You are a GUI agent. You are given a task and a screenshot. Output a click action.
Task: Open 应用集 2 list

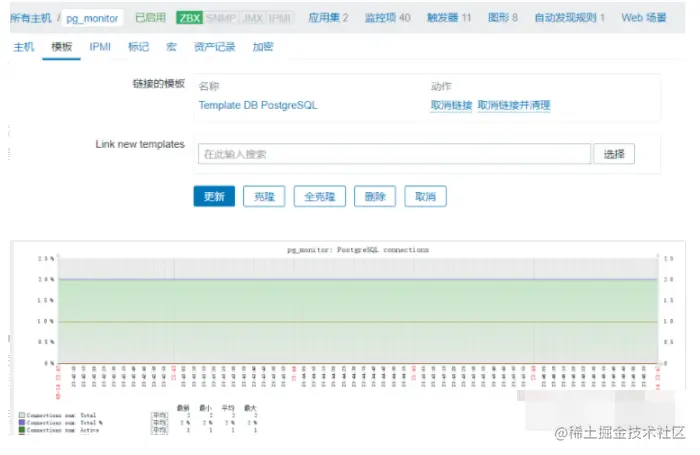tap(328, 18)
